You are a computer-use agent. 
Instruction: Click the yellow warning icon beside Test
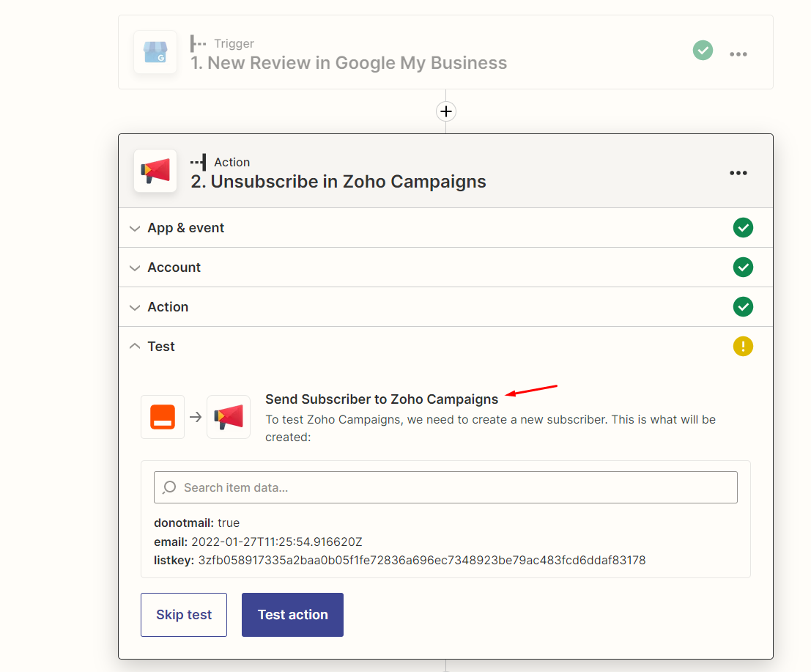(x=743, y=346)
